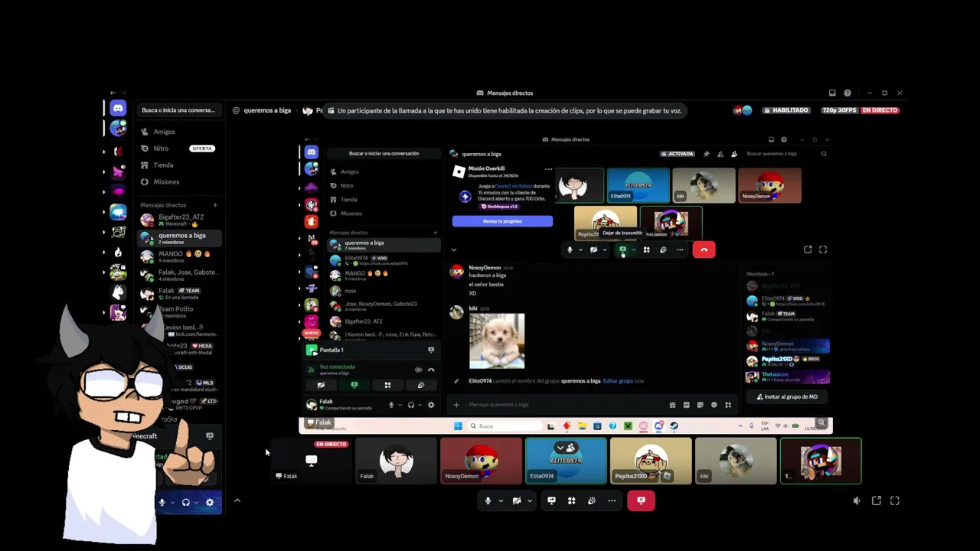Open the Bigafter23_ATZ direct message in the outer list
This screenshot has height=551, width=980.
181,220
